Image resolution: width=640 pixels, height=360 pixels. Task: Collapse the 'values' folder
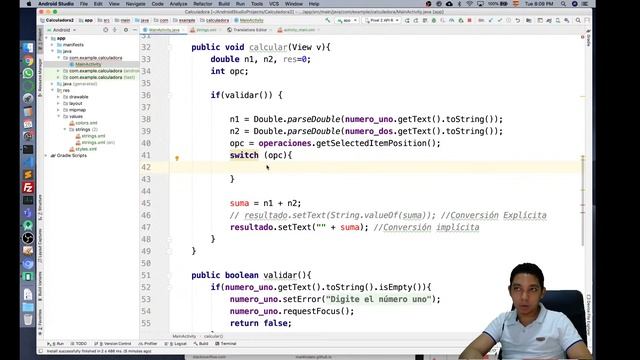click(x=59, y=116)
